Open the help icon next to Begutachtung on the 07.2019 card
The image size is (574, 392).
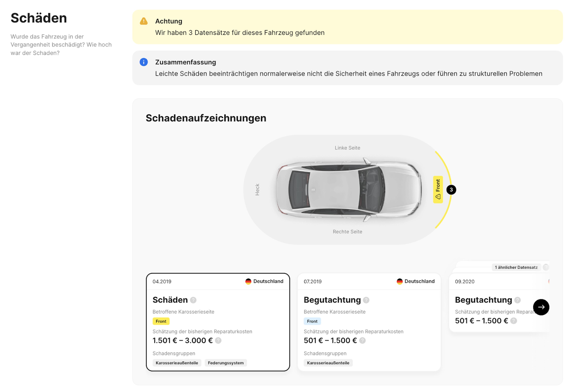click(x=366, y=300)
